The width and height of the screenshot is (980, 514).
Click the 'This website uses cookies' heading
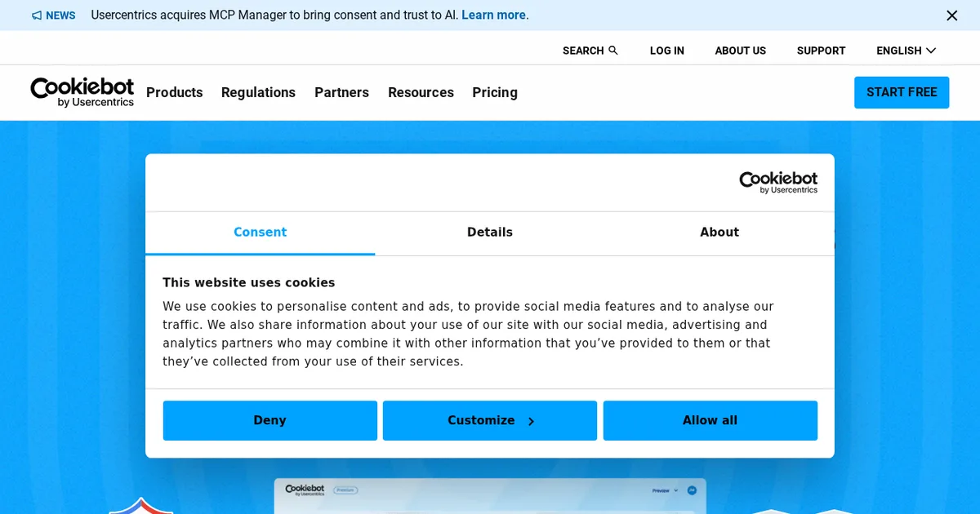(x=248, y=283)
